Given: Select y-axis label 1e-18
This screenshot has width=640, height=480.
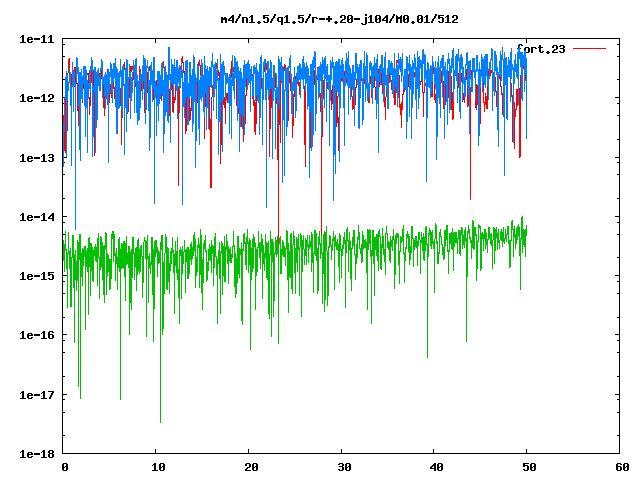Looking at the screenshot, I should [x=37, y=454].
